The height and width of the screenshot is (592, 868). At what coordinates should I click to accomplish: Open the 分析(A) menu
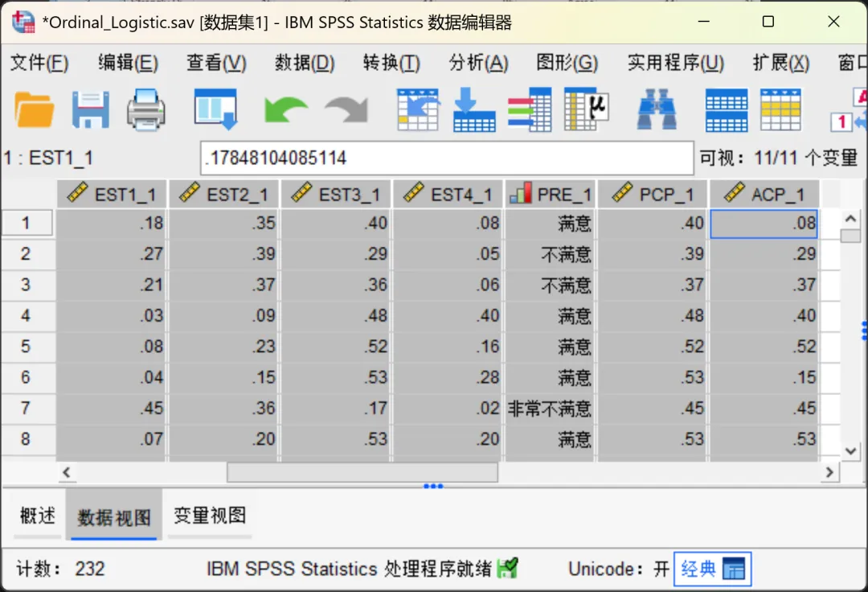[478, 63]
